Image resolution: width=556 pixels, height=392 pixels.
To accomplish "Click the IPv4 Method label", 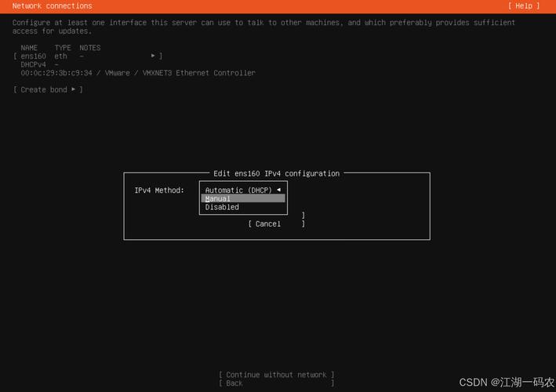I will 158,190.
